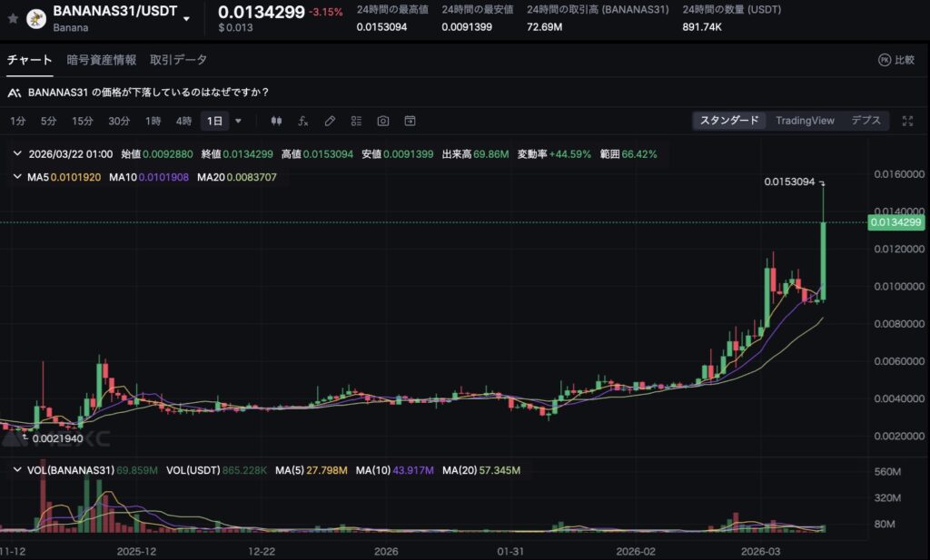The width and height of the screenshot is (930, 560).
Task: Select the スタンダード chart mode
Action: coord(728,121)
